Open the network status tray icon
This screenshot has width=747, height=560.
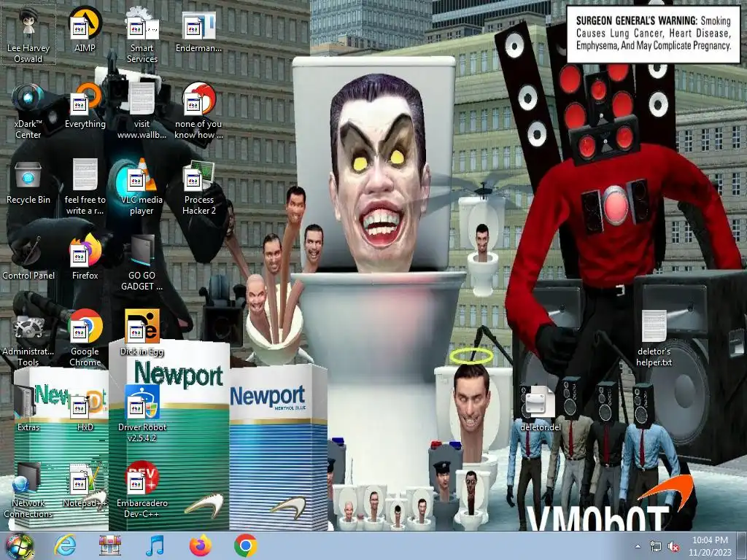656,547
